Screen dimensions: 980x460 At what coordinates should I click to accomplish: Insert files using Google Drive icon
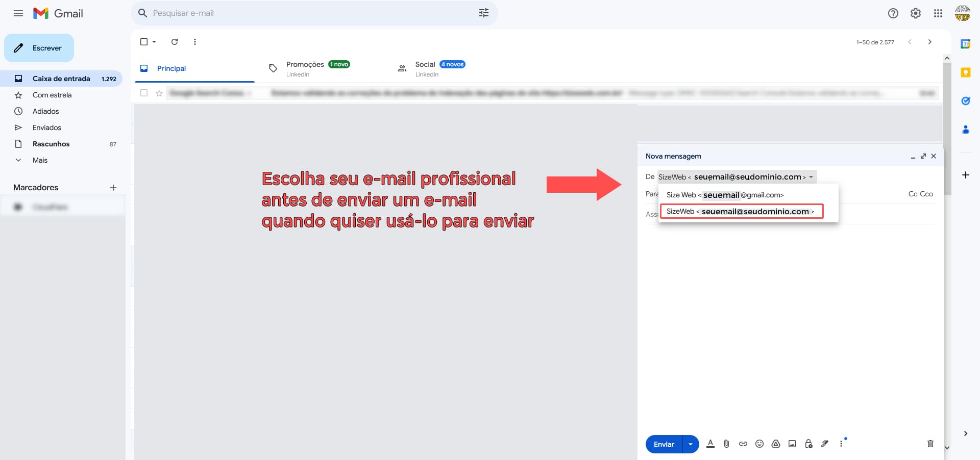776,444
